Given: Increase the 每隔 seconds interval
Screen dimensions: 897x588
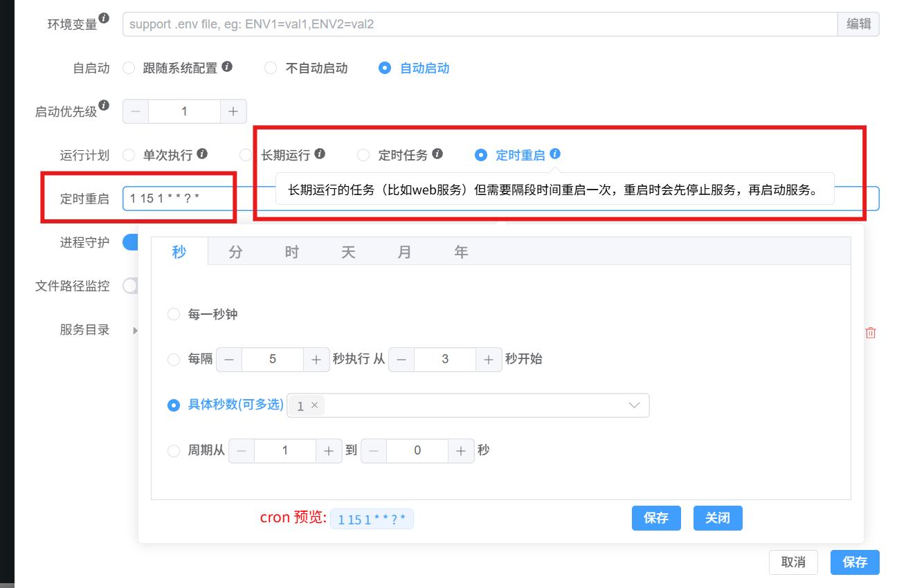Looking at the screenshot, I should [x=316, y=360].
